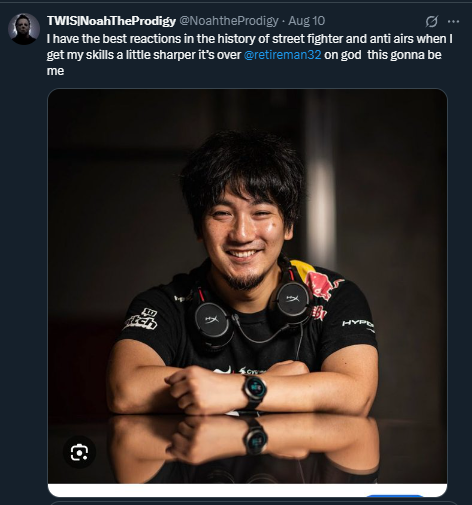Open the Grok explain-this-post icon

[431, 21]
